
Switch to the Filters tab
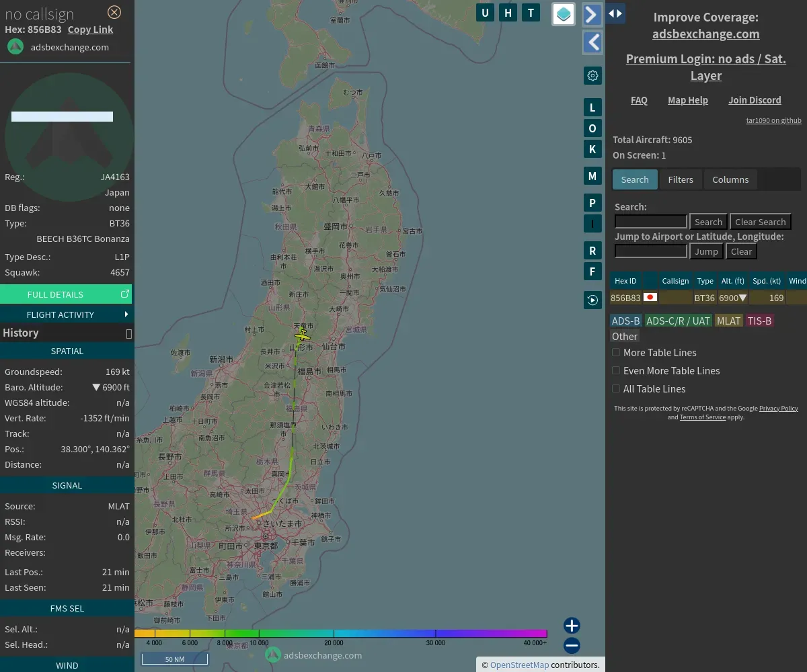681,179
